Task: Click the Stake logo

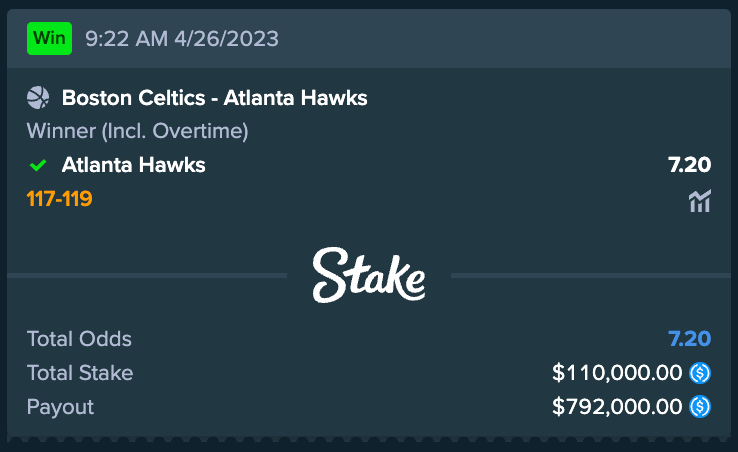Action: 369,275
